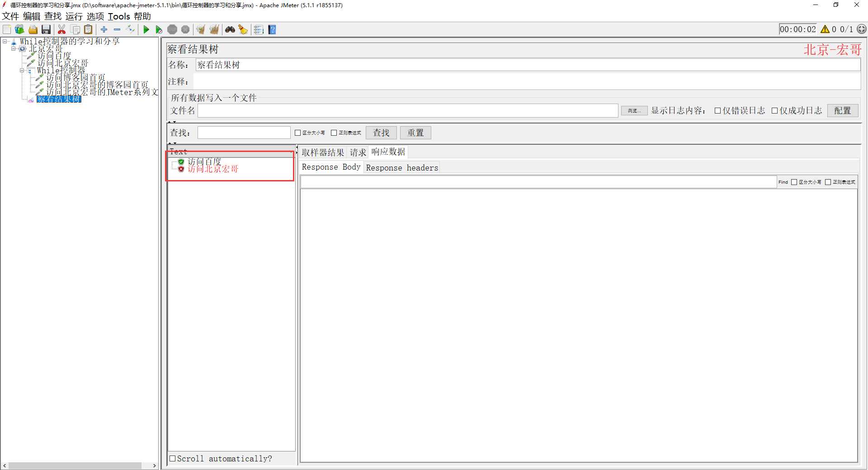The image size is (868, 470).
Task: Click the thread status icon at top right
Action: (x=862, y=29)
